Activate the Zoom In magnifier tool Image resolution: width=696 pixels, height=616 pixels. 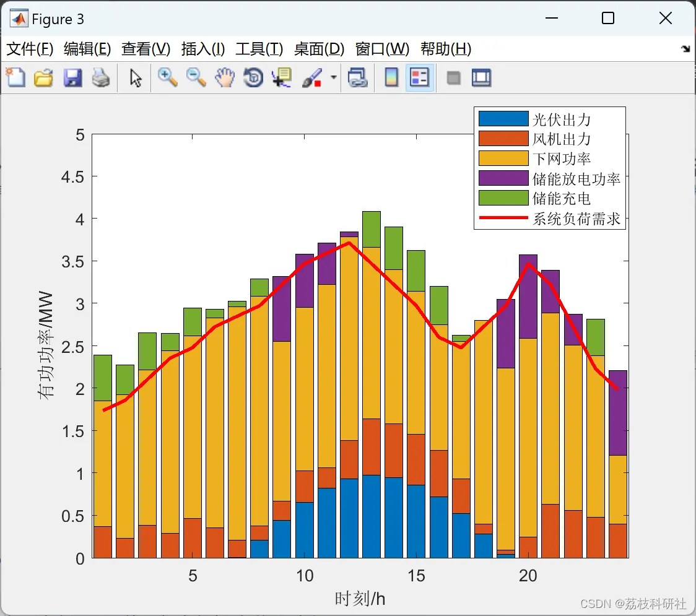(167, 77)
